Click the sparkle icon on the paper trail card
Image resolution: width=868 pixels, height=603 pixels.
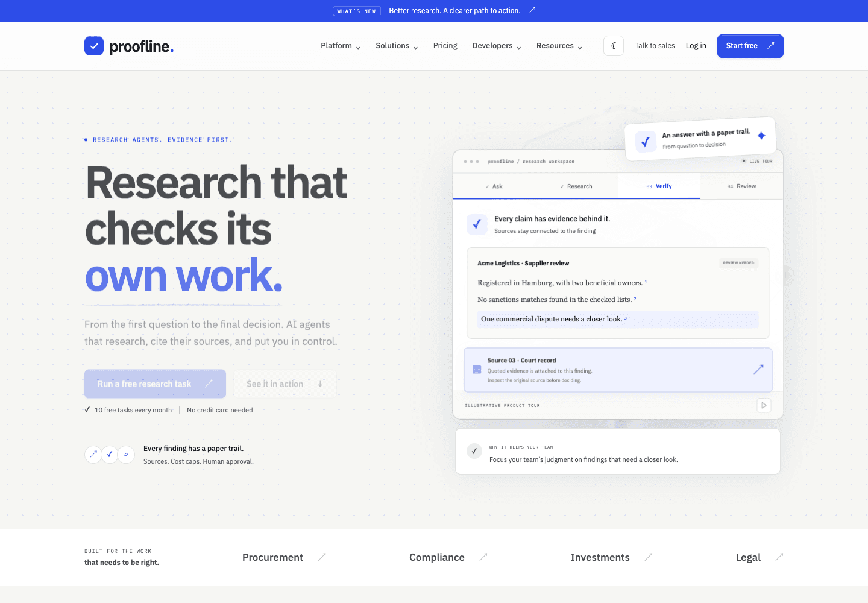tap(761, 136)
